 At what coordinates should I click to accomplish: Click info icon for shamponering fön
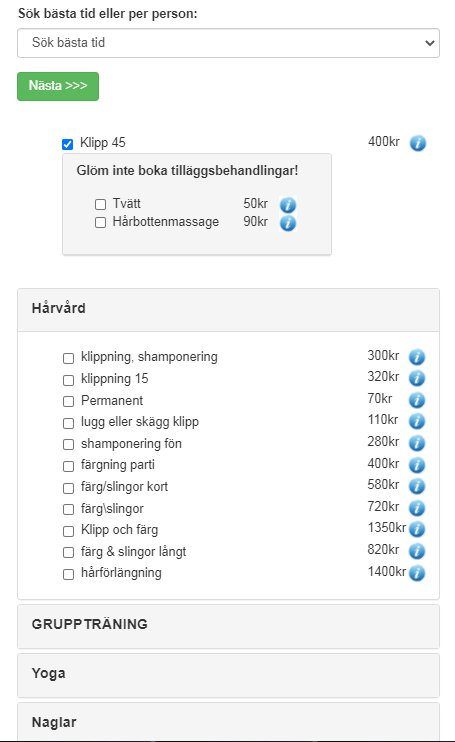(x=417, y=443)
